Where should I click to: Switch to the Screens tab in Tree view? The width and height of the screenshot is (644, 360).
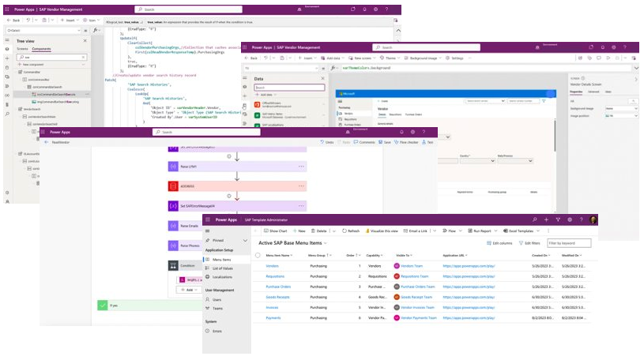(22, 49)
